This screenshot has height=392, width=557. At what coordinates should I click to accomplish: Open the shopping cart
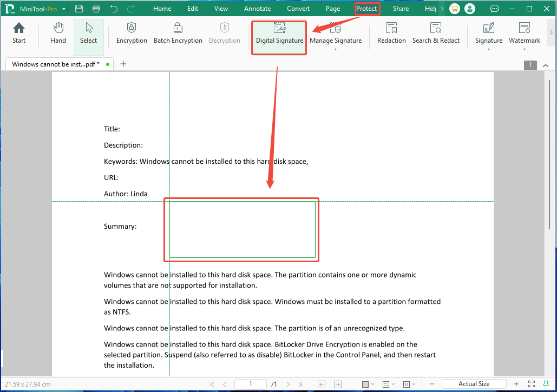point(454,9)
